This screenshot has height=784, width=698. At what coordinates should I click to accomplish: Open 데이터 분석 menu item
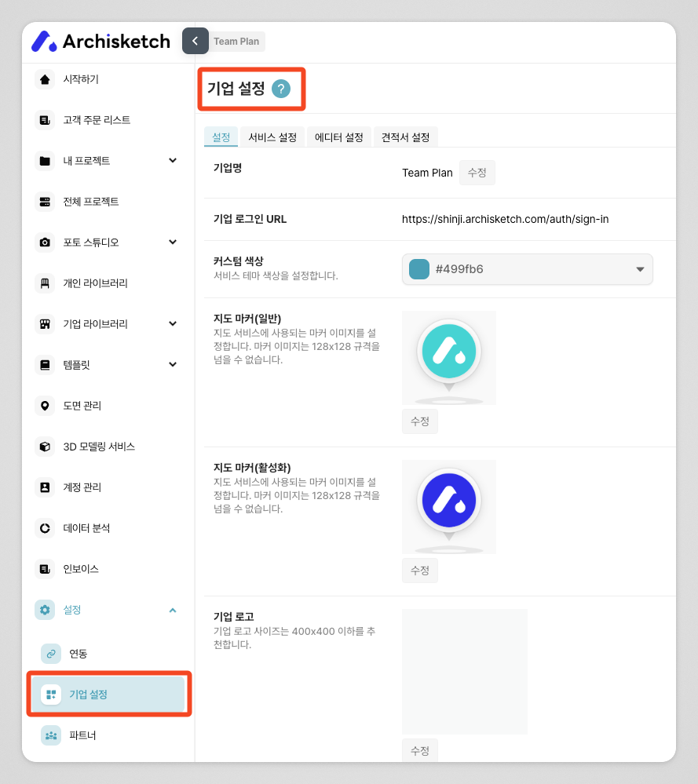86,528
